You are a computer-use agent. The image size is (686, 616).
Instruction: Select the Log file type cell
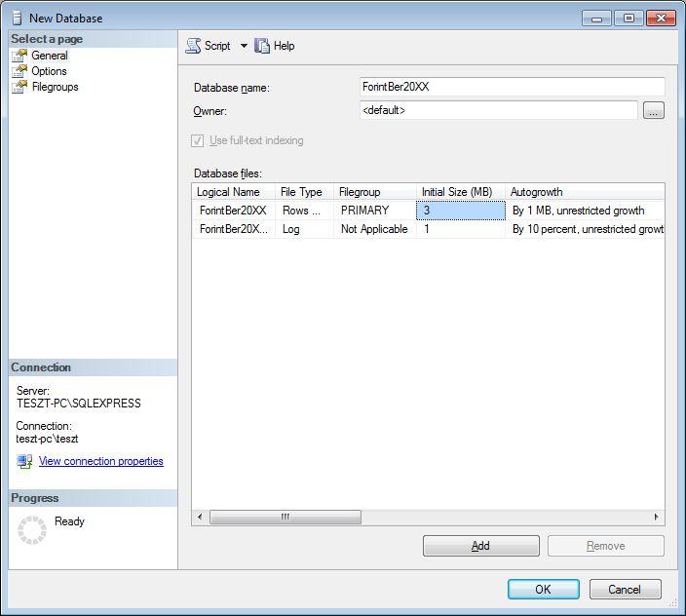tap(304, 229)
